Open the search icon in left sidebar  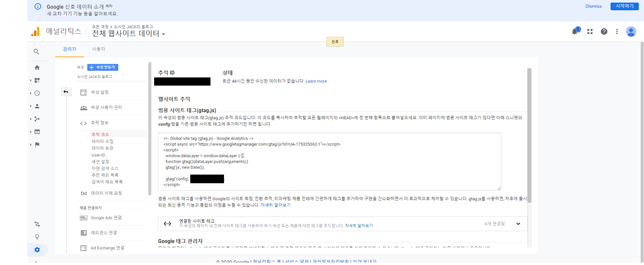click(37, 51)
